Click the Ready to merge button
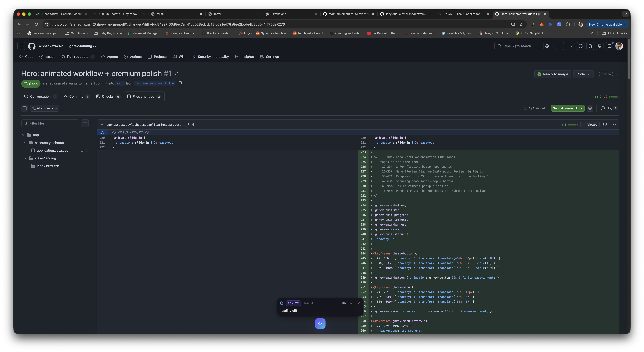This screenshot has width=644, height=352. (553, 74)
